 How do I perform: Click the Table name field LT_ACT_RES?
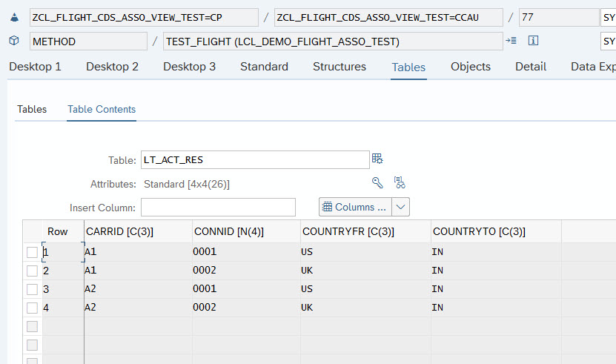coord(254,159)
